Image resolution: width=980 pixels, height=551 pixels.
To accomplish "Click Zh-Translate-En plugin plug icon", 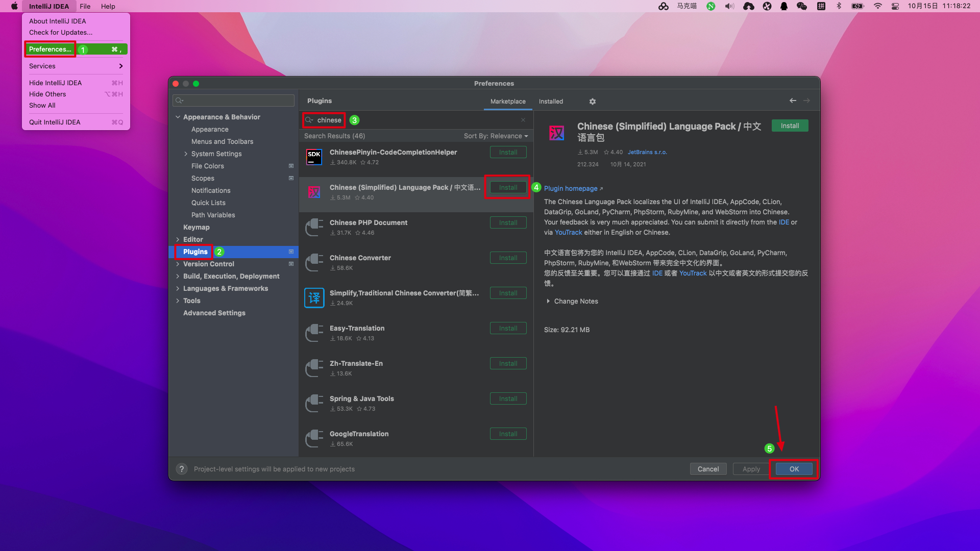I will point(314,368).
